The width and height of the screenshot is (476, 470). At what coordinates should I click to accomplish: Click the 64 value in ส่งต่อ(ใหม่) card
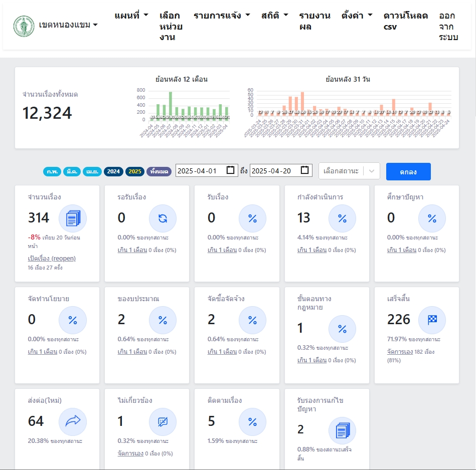(x=36, y=421)
